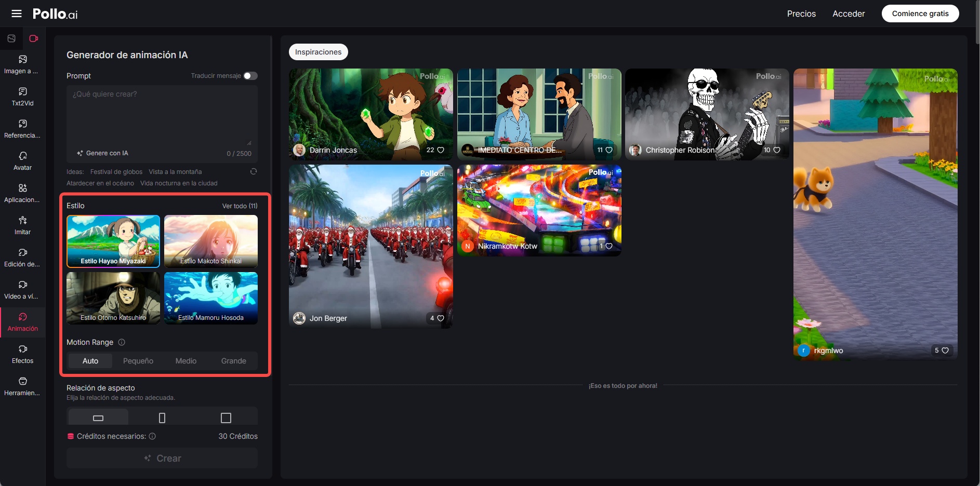Select the Animación tool
The width and height of the screenshot is (980, 486).
(22, 322)
